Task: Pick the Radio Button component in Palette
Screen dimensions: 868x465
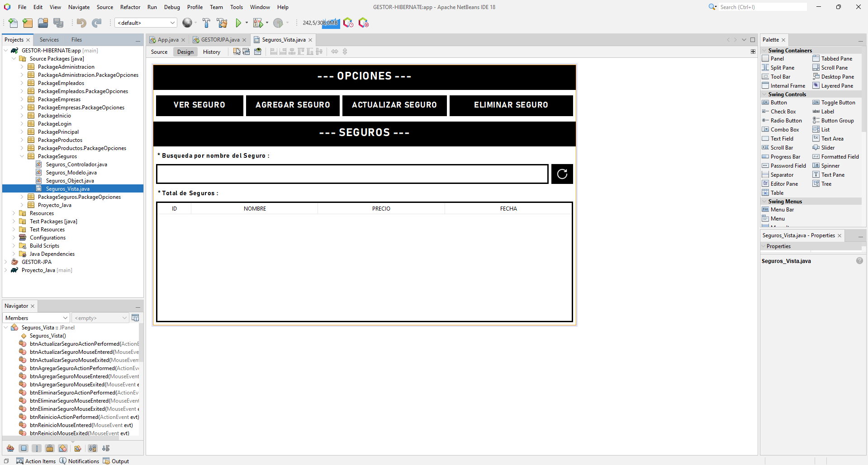Action: click(782, 120)
